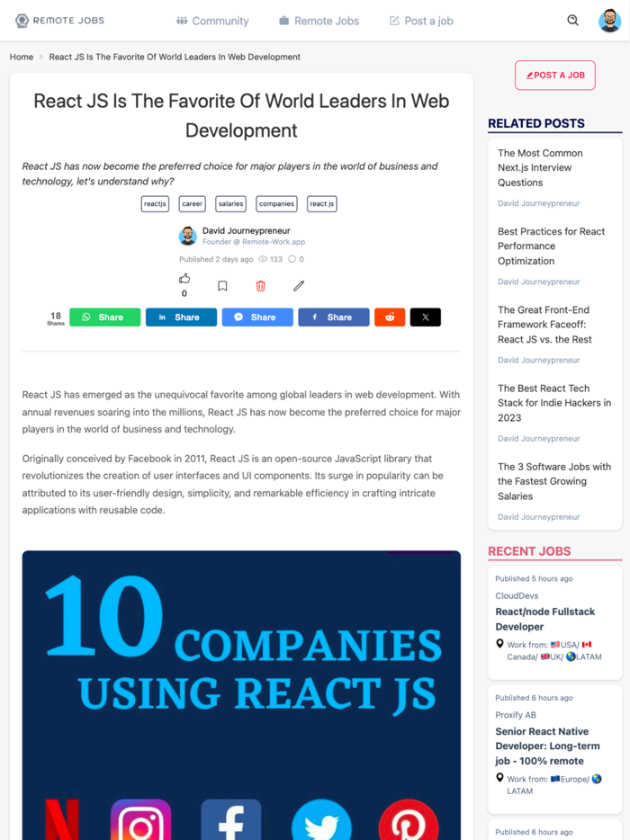The height and width of the screenshot is (840, 630).
Task: Select the companies tag
Action: coord(276,203)
